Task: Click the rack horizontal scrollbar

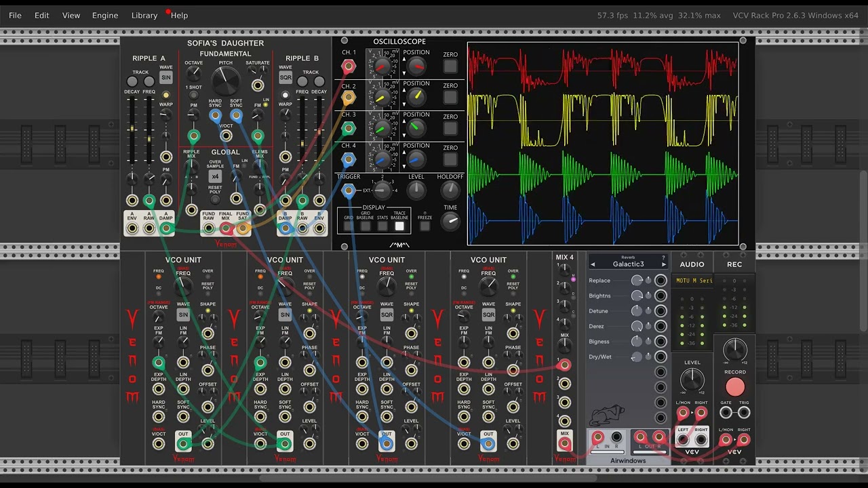Action: [x=429, y=479]
